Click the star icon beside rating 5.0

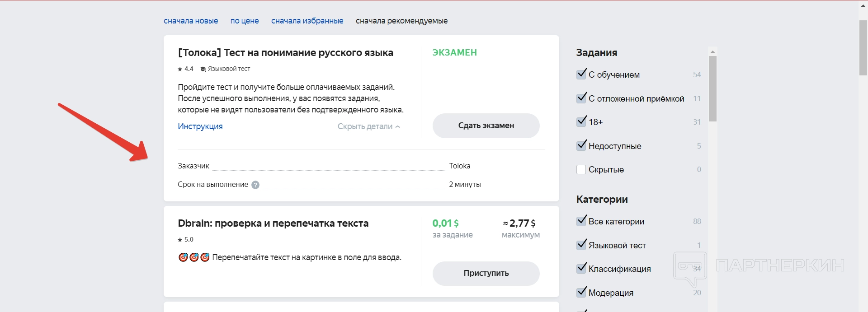(180, 240)
